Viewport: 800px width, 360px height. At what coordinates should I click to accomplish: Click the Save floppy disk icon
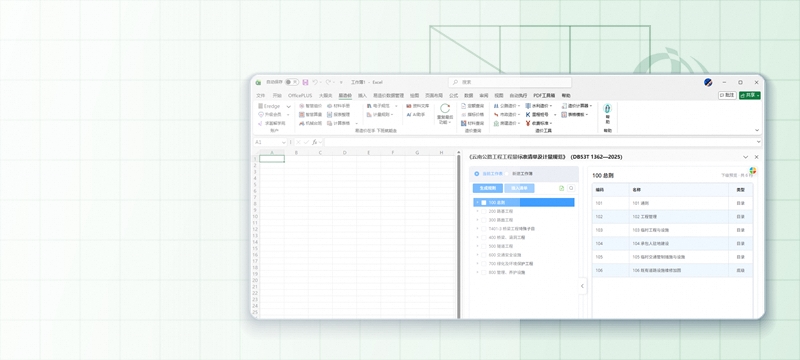(x=305, y=82)
